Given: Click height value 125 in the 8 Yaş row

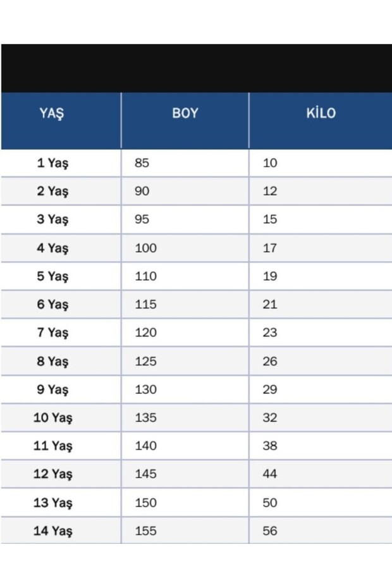Looking at the screenshot, I should 145,361.
